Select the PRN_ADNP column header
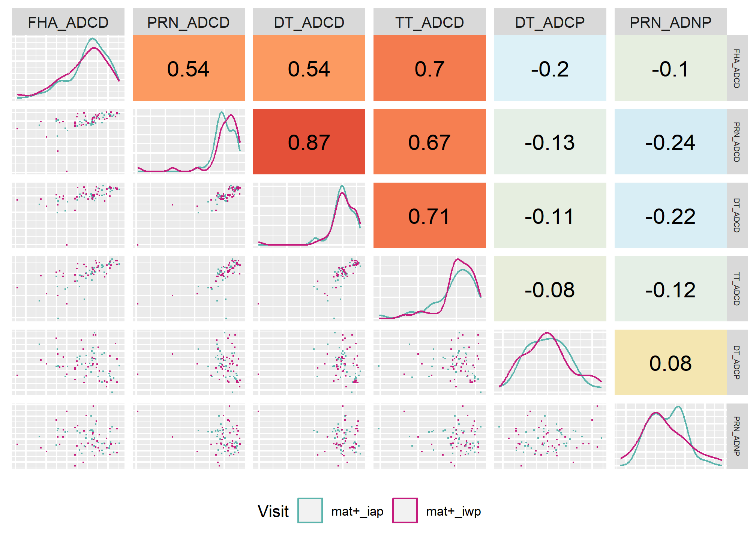 [x=670, y=22]
